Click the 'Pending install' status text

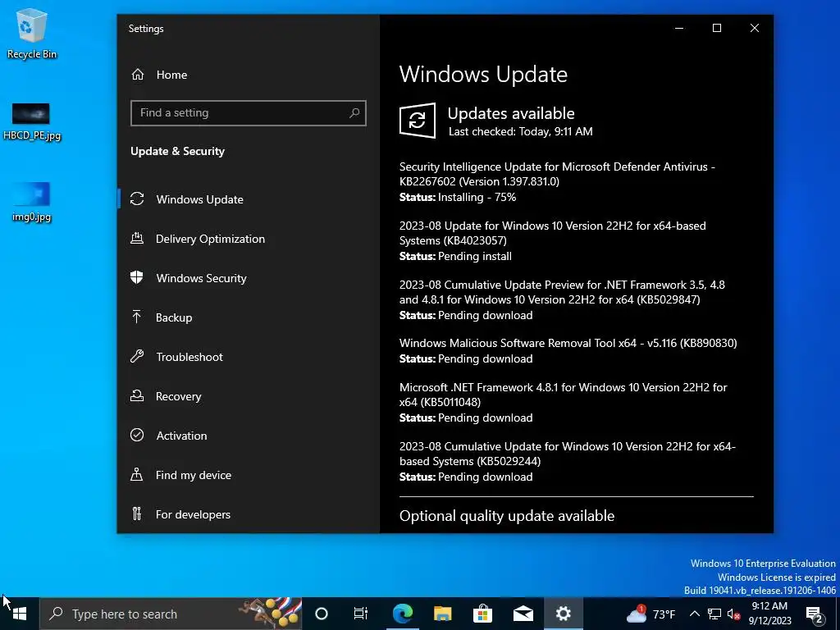point(475,256)
